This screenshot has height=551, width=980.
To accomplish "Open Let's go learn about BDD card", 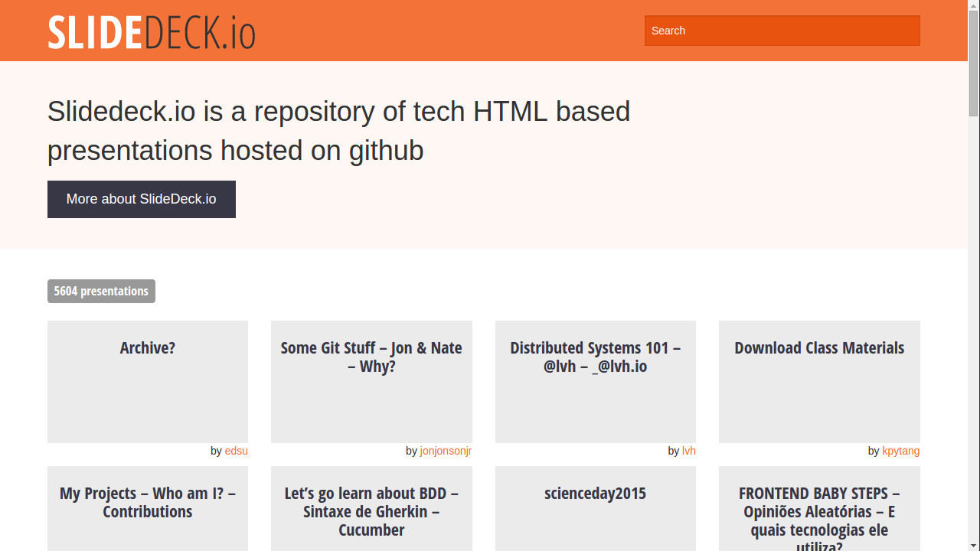I will click(371, 508).
